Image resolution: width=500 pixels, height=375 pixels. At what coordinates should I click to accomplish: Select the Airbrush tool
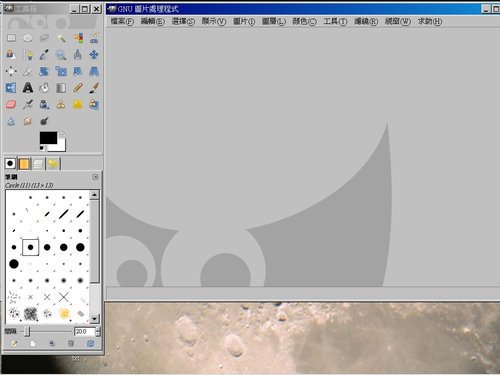(x=28, y=105)
